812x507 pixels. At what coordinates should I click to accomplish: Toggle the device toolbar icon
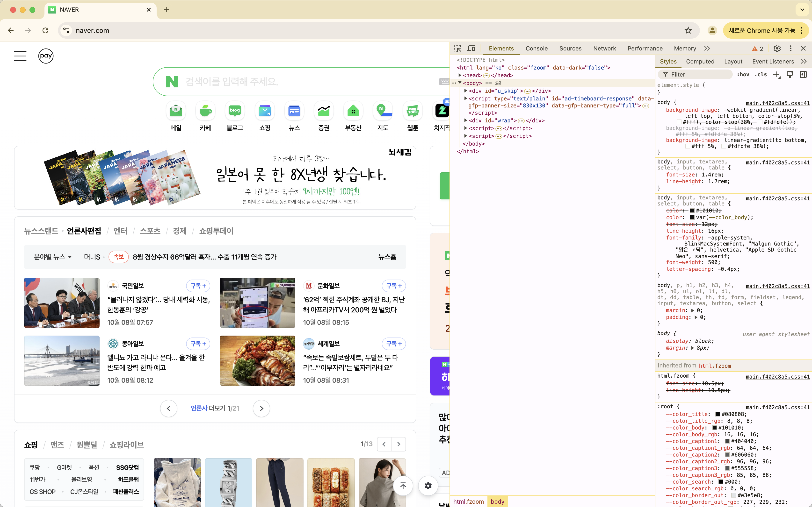click(x=471, y=48)
